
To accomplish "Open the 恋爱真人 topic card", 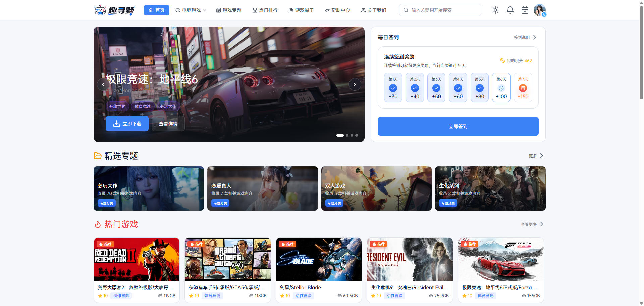I will point(263,188).
